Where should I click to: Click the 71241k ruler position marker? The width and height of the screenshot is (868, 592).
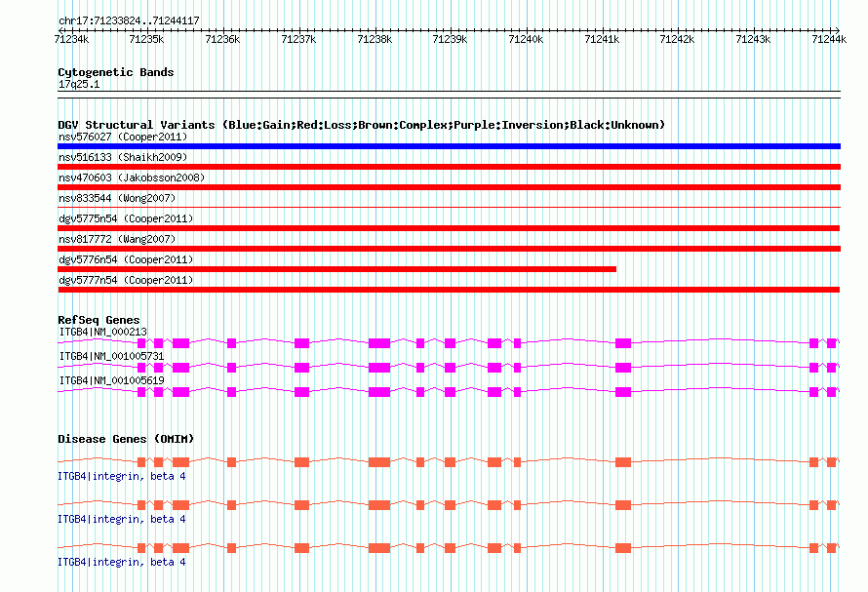[x=602, y=39]
